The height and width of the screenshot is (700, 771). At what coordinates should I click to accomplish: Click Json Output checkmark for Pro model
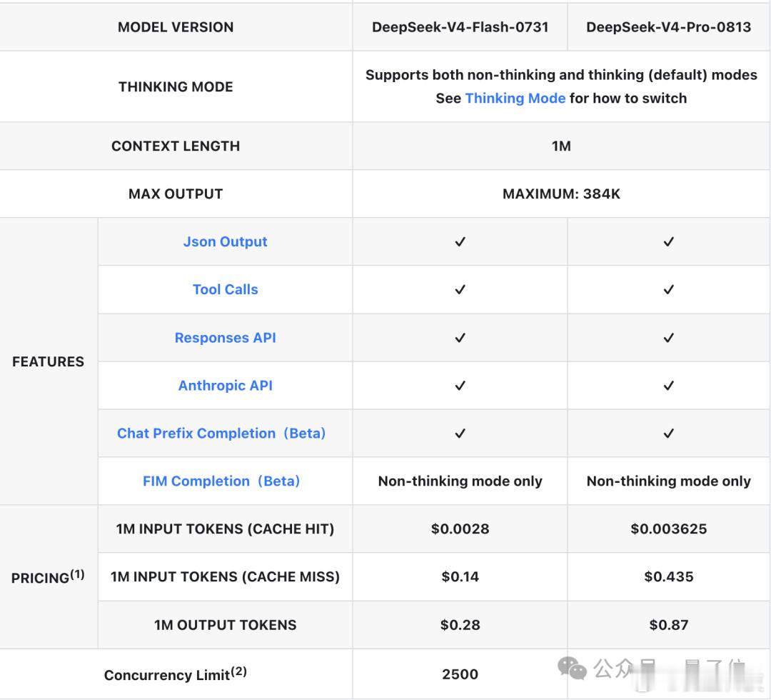[x=669, y=241]
